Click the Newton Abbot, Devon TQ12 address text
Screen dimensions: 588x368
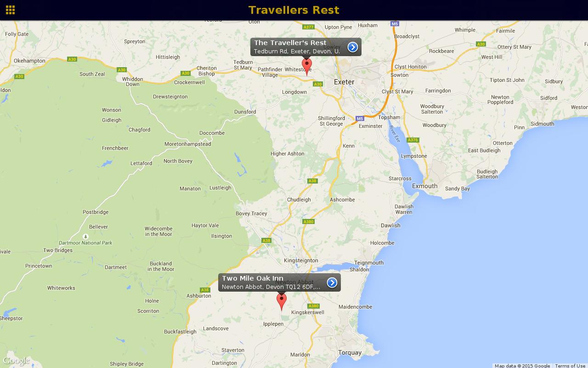pos(271,287)
